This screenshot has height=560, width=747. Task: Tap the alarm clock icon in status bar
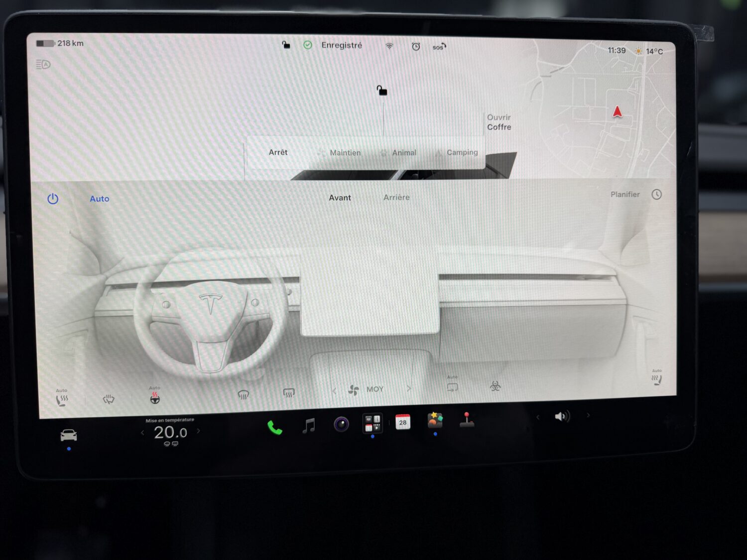(x=416, y=46)
